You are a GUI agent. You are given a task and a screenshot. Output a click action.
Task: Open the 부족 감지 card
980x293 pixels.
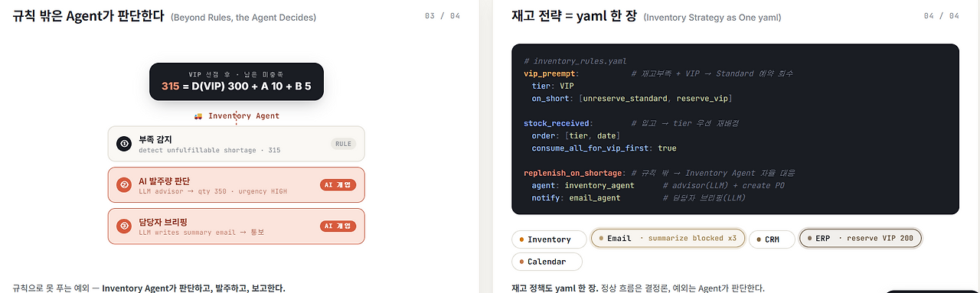(x=237, y=144)
